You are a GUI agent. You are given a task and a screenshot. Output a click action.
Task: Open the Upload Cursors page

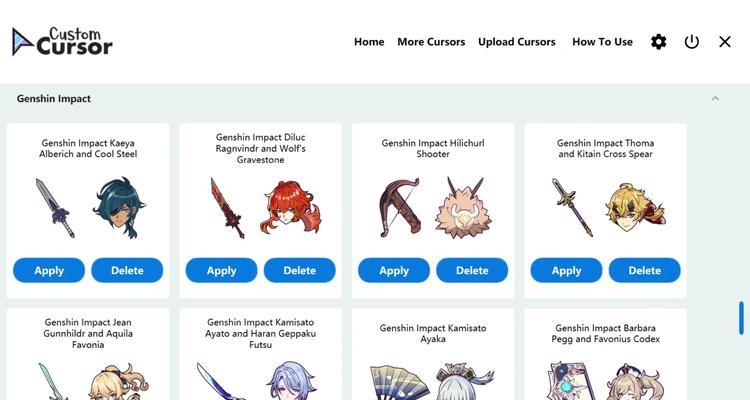click(x=517, y=42)
